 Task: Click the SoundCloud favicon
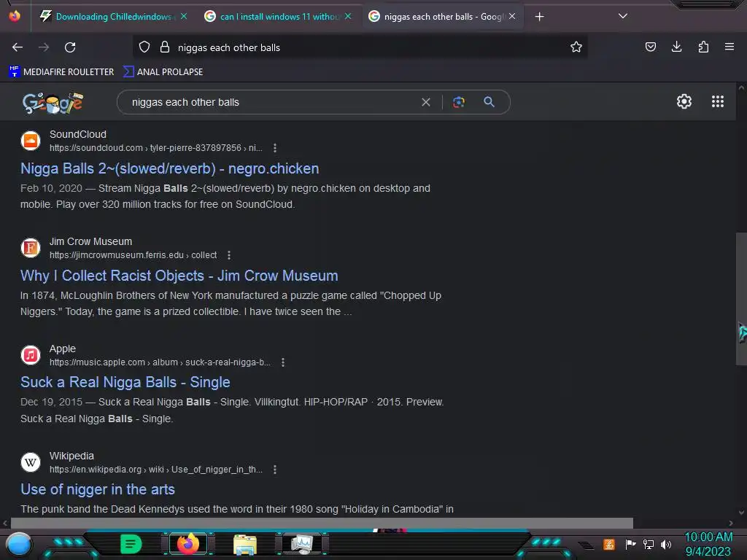point(31,141)
